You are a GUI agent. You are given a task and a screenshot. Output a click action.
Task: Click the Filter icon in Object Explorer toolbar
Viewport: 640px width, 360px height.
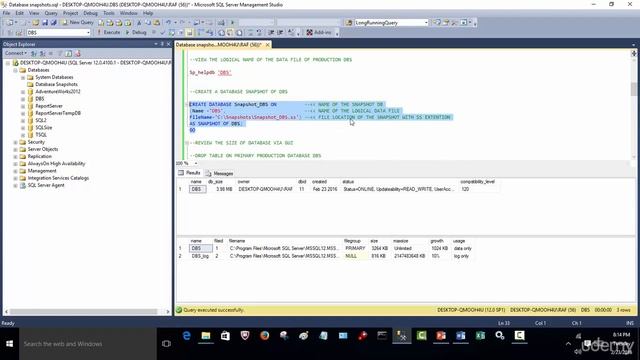[60, 53]
